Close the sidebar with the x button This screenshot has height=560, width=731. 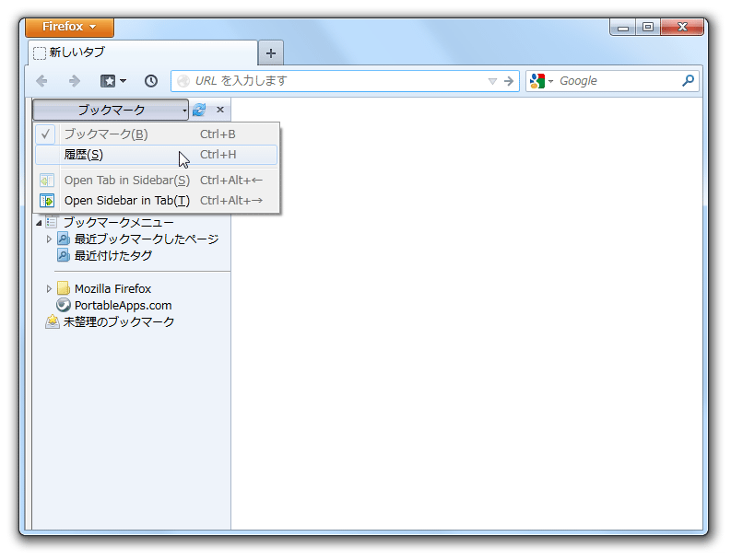[x=220, y=110]
